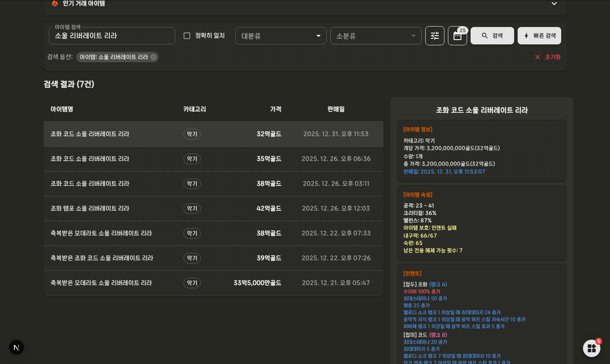Click the 빠른 검색 button
610x364 pixels.
click(539, 36)
